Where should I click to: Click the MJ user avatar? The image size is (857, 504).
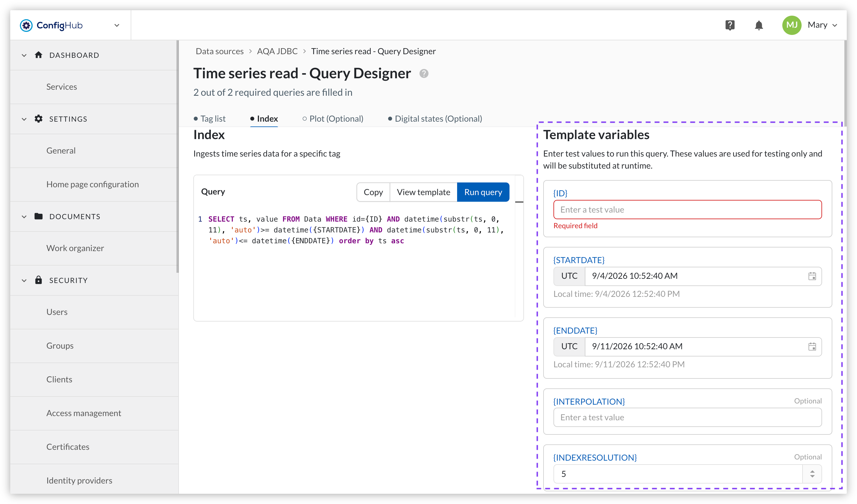792,25
